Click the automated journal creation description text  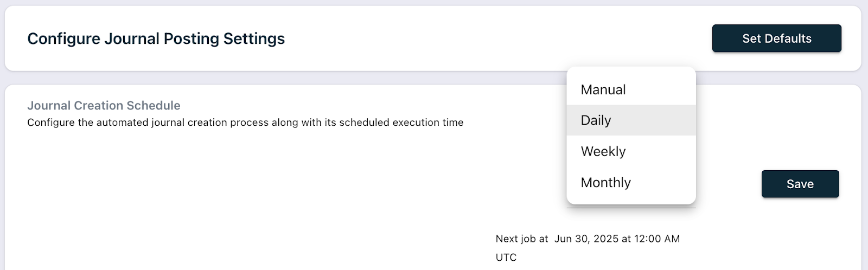point(245,123)
